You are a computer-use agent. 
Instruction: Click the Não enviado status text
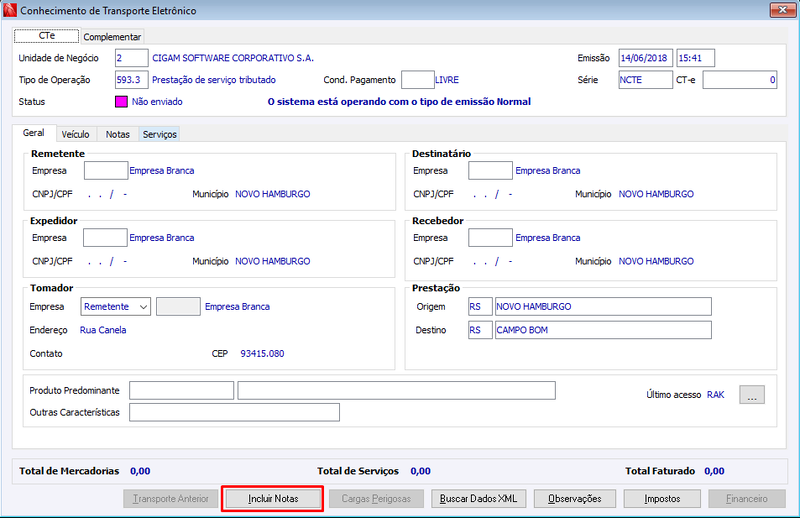[157, 102]
